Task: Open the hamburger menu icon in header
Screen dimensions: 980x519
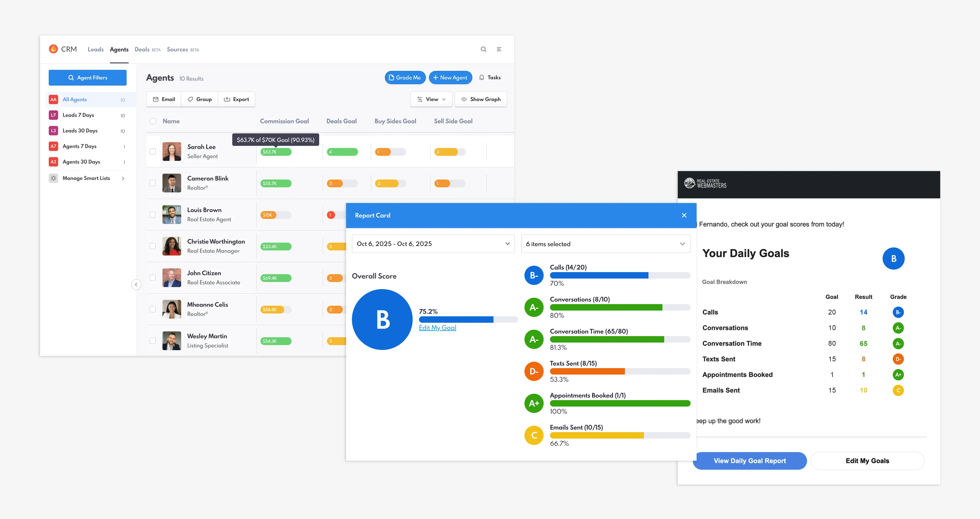Action: point(499,49)
